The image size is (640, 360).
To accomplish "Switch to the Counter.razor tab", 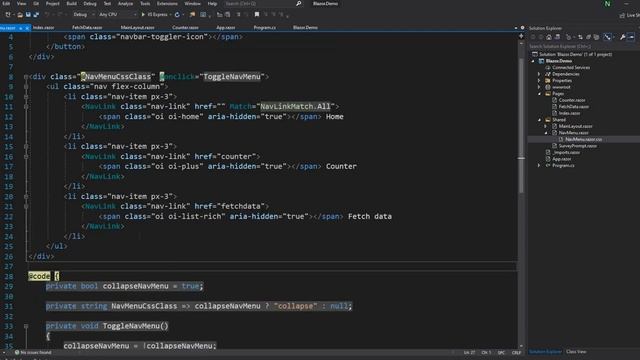I will click(185, 28).
